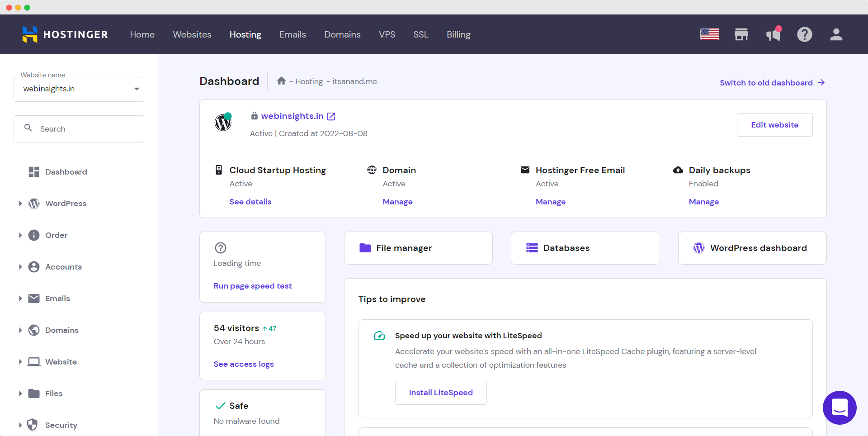Click the Accounts person icon in sidebar

click(x=34, y=267)
